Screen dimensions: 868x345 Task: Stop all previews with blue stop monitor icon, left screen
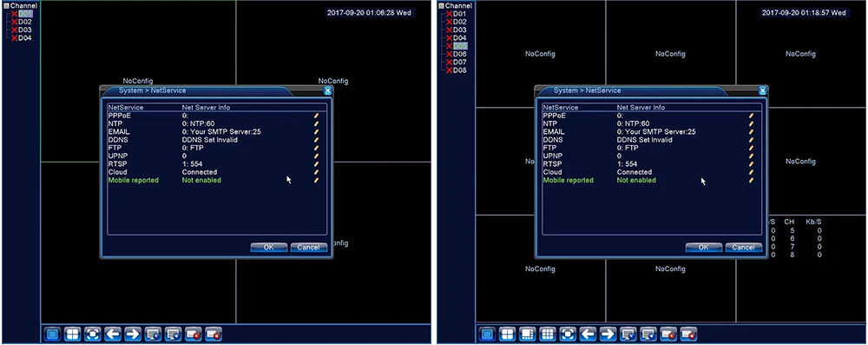click(174, 334)
